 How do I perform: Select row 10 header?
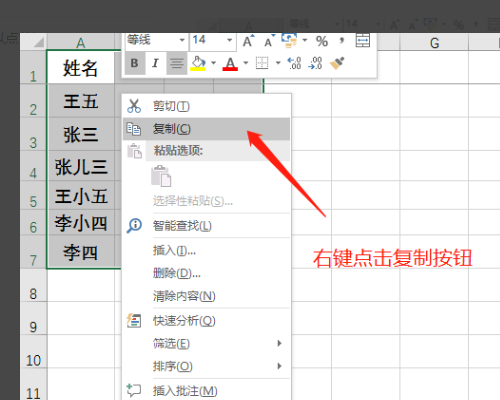[33, 351]
